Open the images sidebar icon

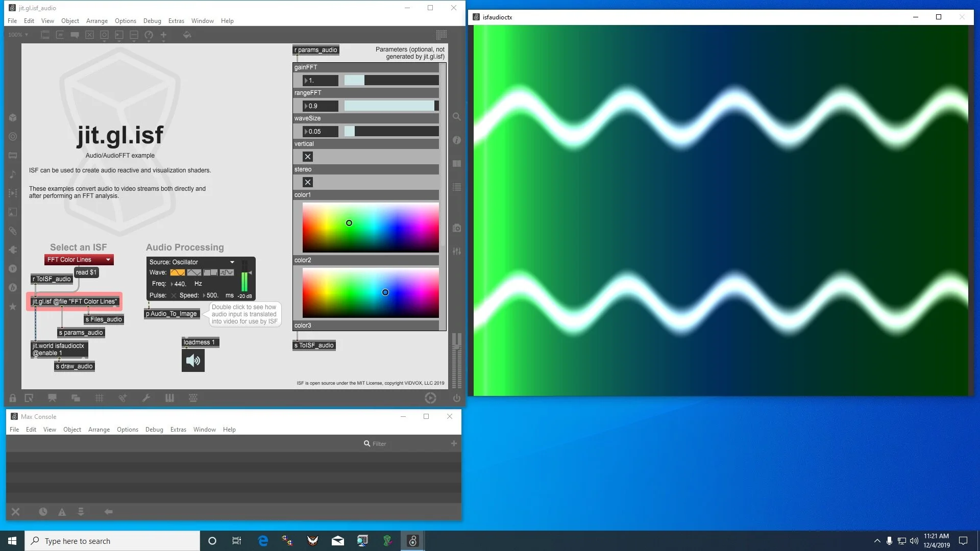tap(13, 212)
